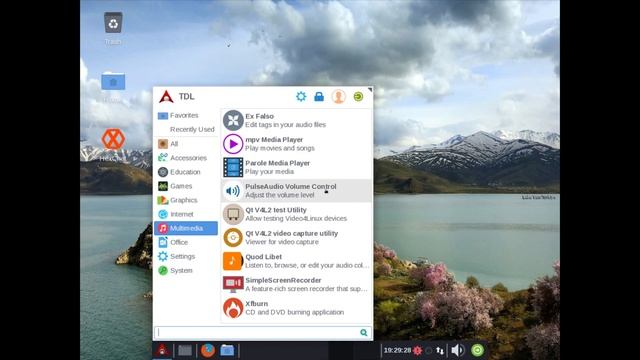Open settings gear in menu header
This screenshot has height=360, width=640.
[301, 96]
